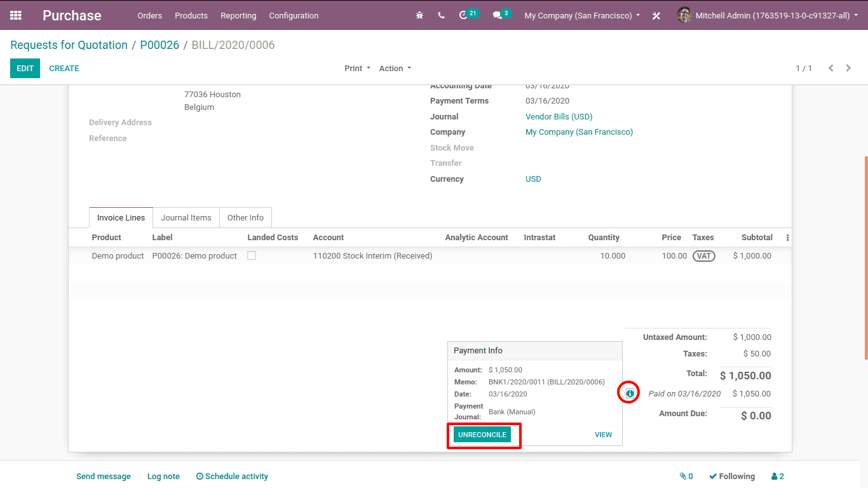Viewport: 868px width, 488px height.
Task: Click the tools wrench icon in navbar
Action: click(656, 15)
